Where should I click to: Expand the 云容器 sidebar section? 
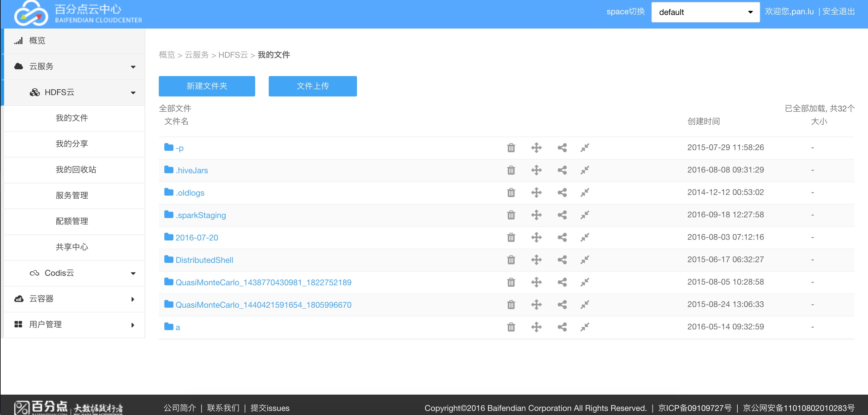coord(75,299)
